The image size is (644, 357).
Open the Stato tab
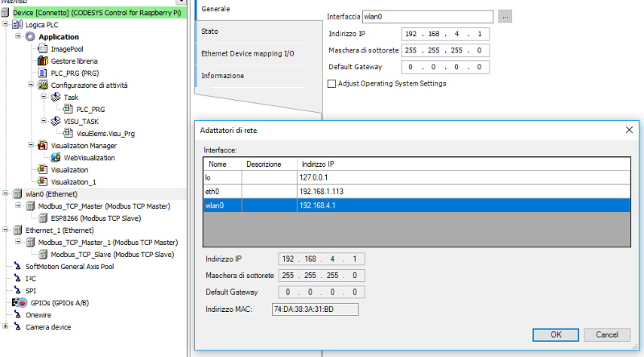tap(258, 31)
